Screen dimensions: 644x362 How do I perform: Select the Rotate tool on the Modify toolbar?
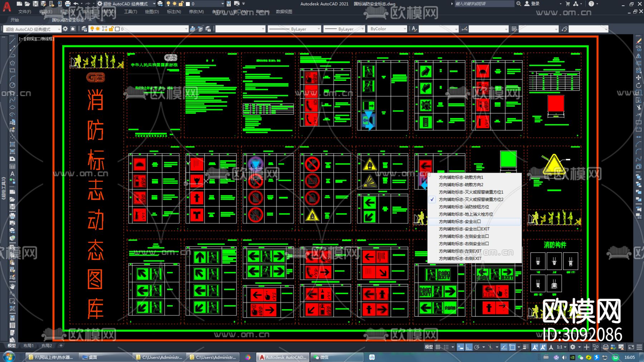(639, 85)
